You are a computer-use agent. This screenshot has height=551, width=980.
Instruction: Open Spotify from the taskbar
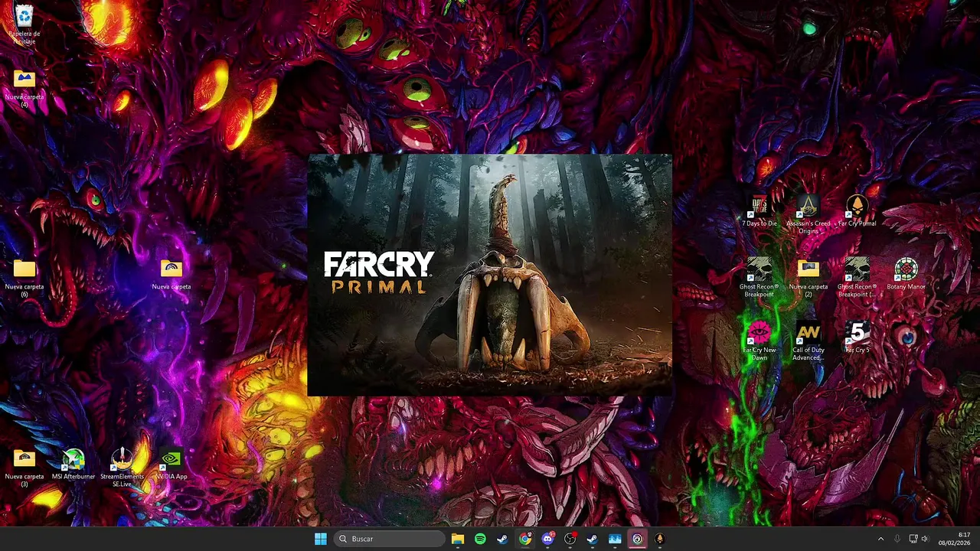coord(480,539)
